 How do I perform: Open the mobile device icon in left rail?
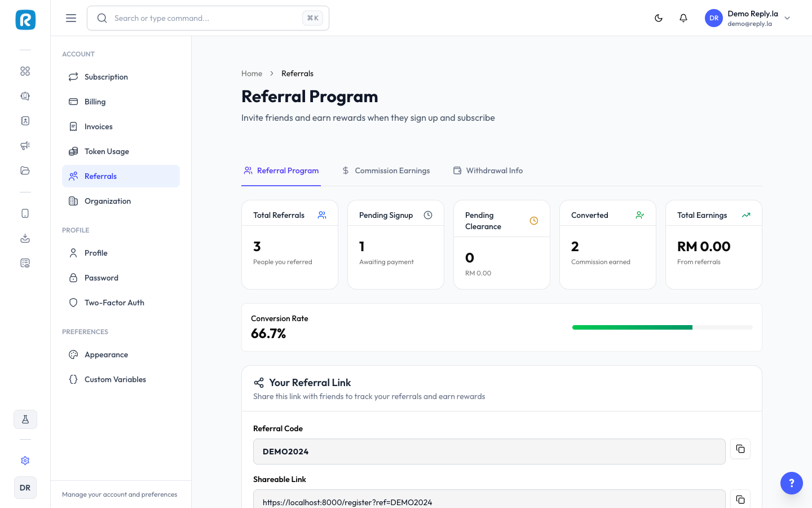click(x=25, y=213)
